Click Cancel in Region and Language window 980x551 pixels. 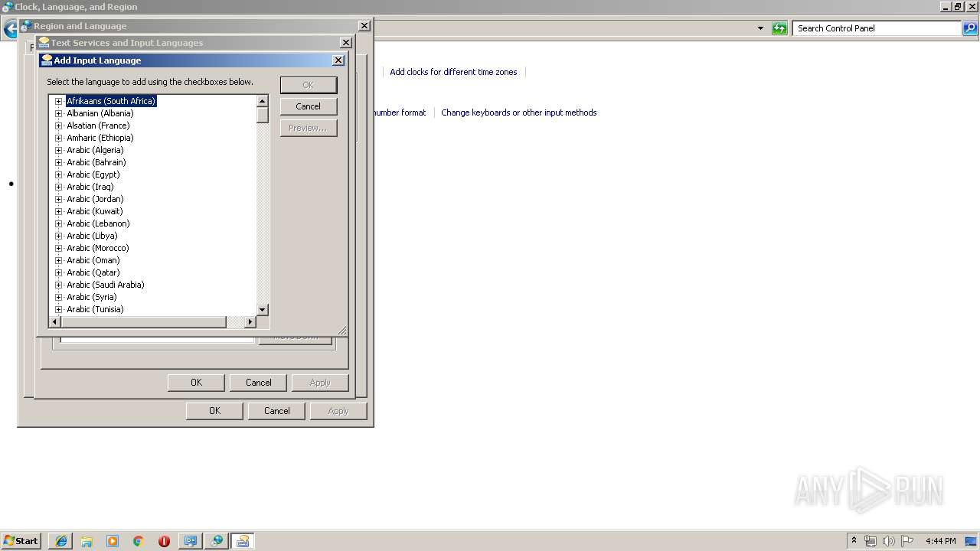click(277, 411)
